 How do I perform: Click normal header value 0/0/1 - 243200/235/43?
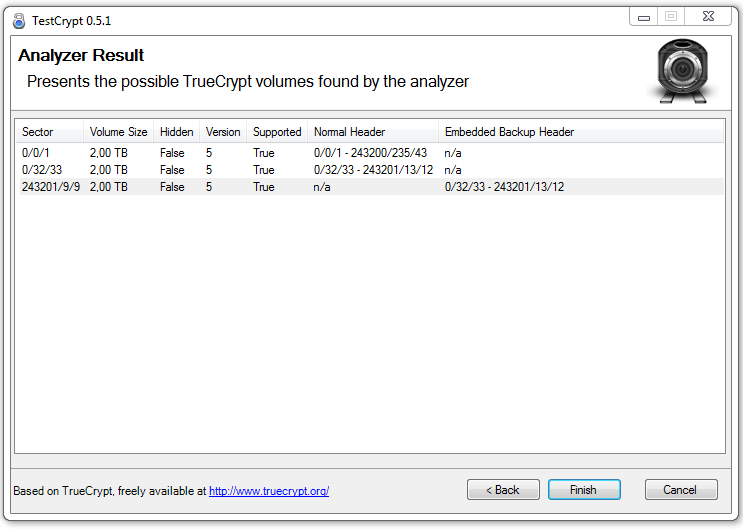click(x=370, y=153)
